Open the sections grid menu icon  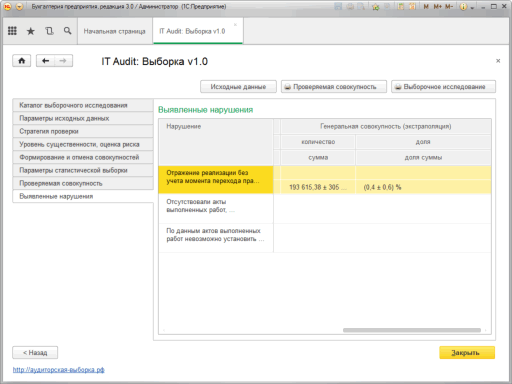click(12, 31)
